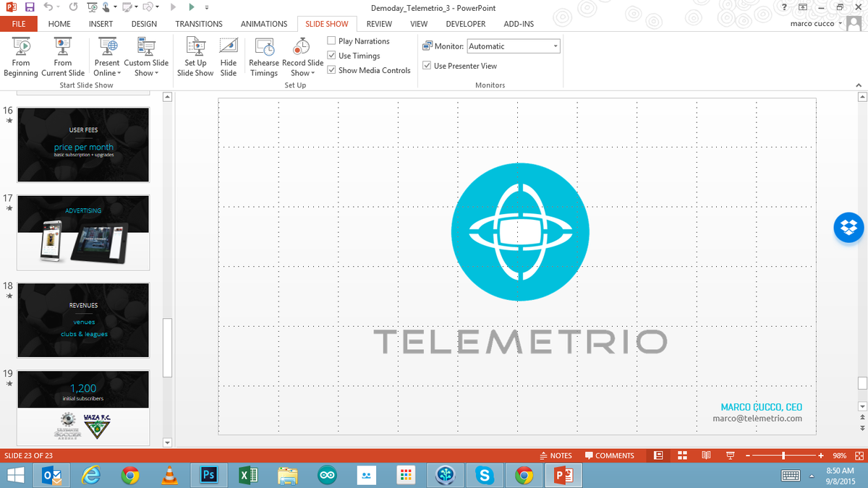This screenshot has width=868, height=488.
Task: Switch to Slide Sorter view
Action: point(682,455)
